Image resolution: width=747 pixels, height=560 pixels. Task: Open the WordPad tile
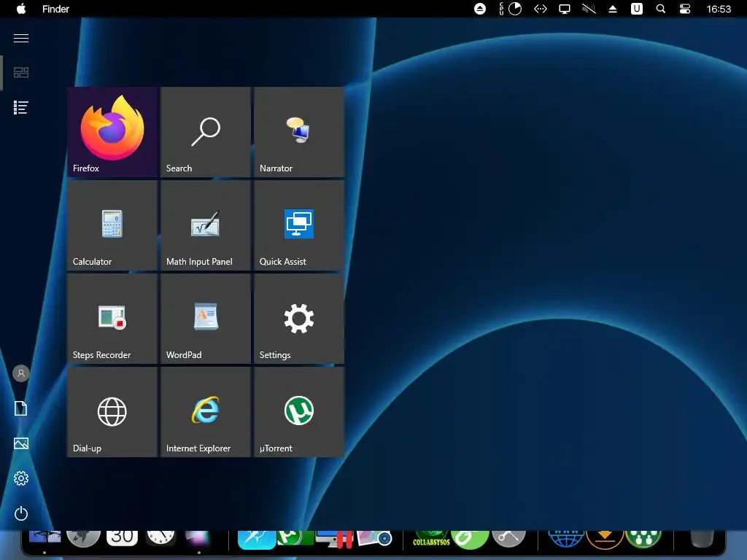(206, 319)
